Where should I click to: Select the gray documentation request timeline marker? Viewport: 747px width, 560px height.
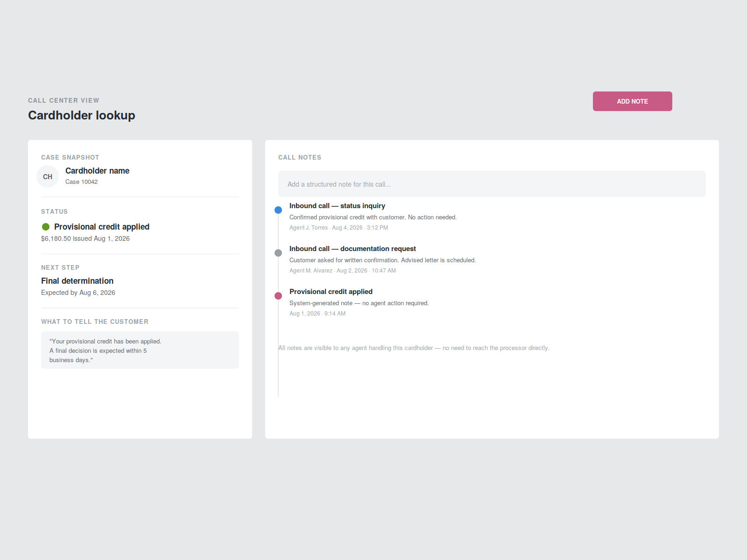pyautogui.click(x=278, y=253)
